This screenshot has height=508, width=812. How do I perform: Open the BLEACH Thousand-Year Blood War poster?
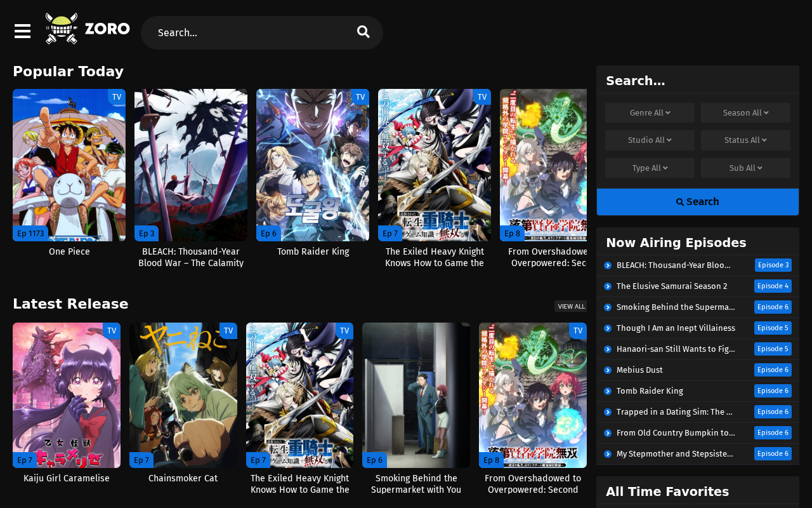pos(191,165)
